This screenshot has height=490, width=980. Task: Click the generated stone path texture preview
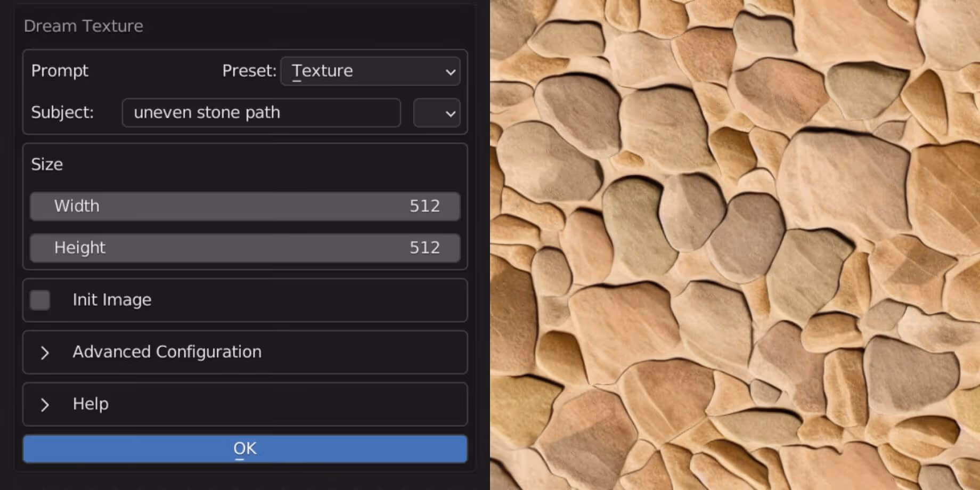tap(735, 245)
